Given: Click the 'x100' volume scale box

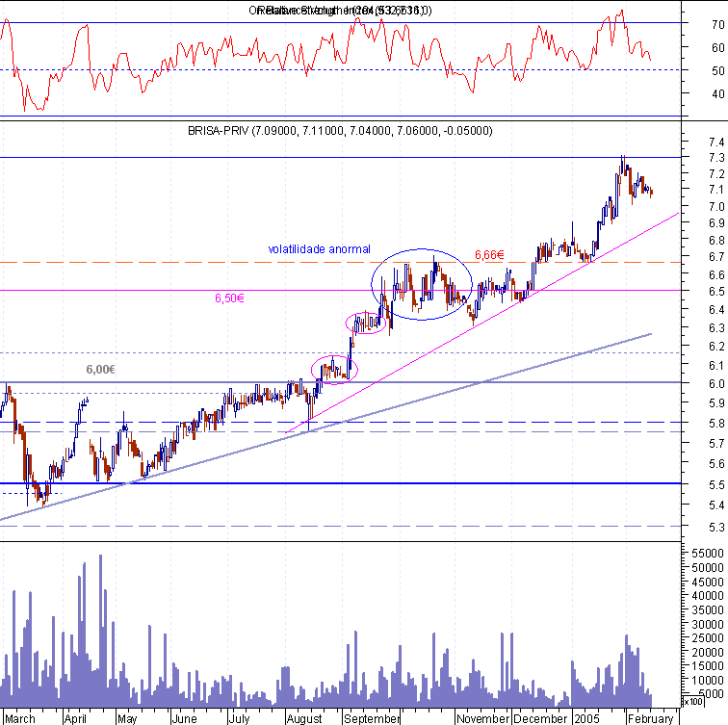Looking at the screenshot, I should click(x=692, y=701).
